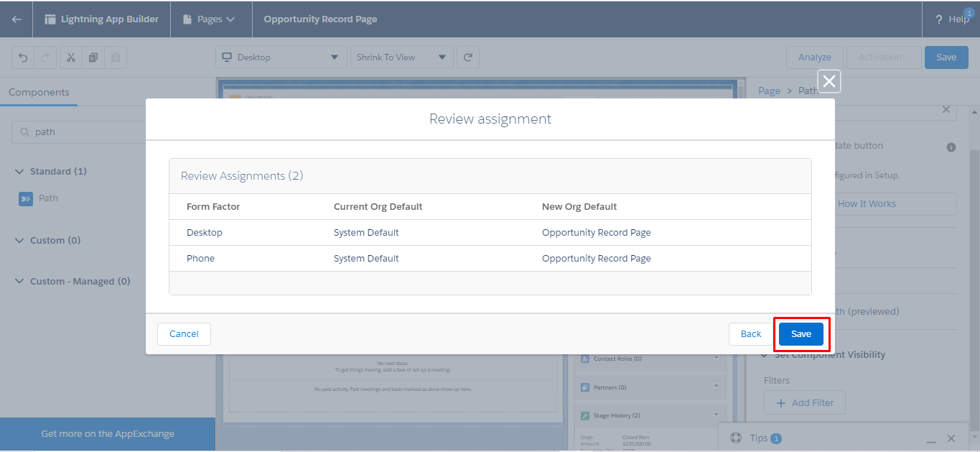Open Get more on the AppExchange

point(108,434)
